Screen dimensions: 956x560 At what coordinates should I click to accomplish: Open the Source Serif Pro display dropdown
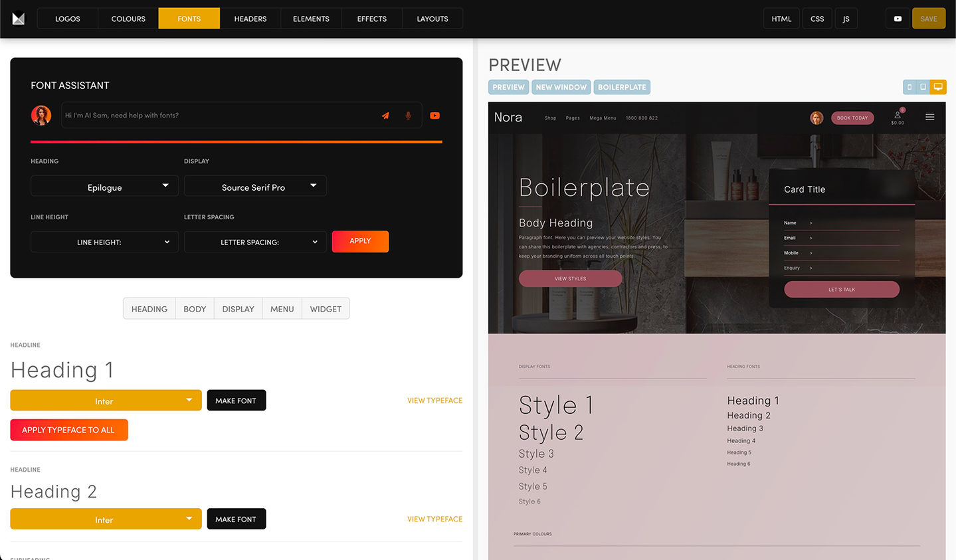coord(255,187)
